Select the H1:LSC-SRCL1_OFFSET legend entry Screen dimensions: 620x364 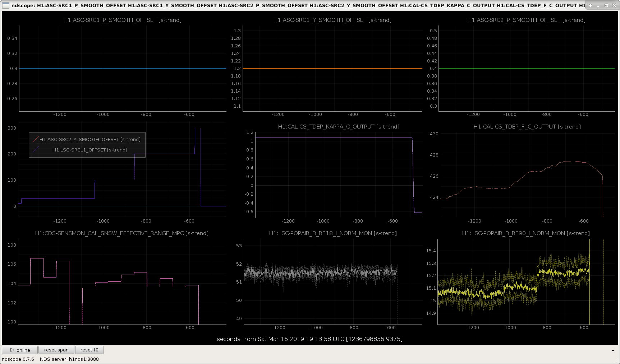(90, 150)
